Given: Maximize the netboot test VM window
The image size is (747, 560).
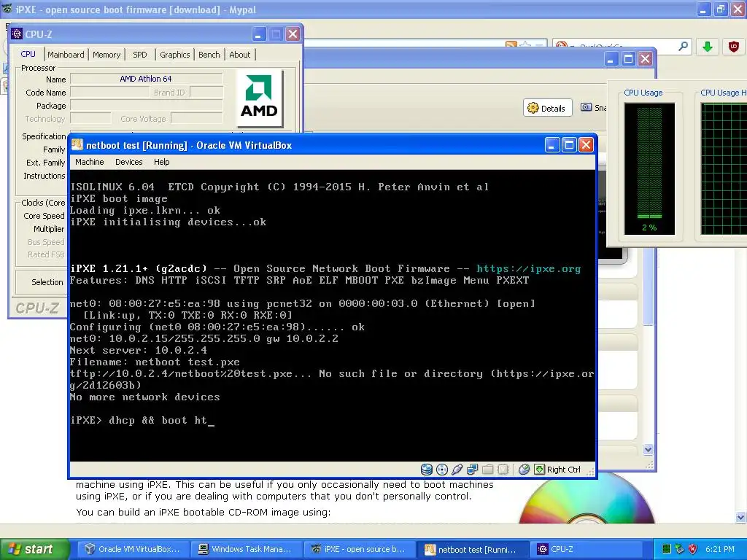Looking at the screenshot, I should pyautogui.click(x=569, y=145).
